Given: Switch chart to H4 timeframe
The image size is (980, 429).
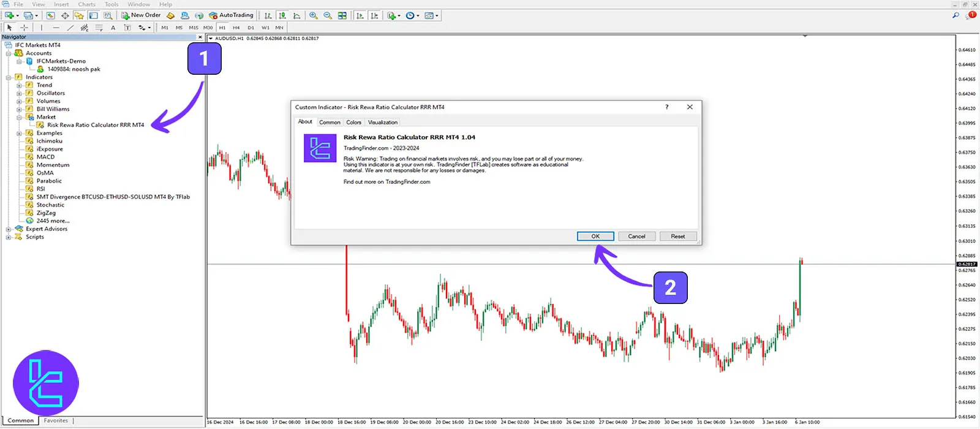Looking at the screenshot, I should pos(236,28).
